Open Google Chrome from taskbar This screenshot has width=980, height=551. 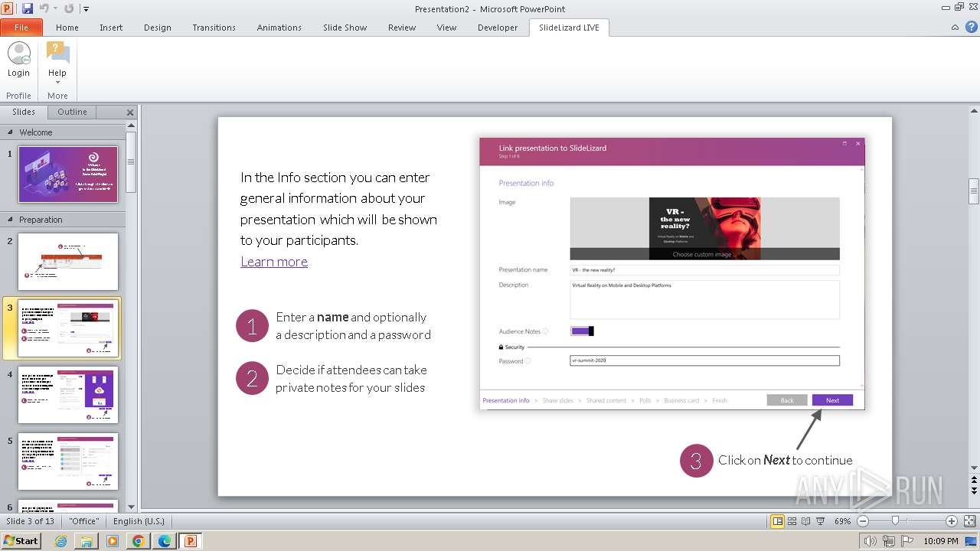click(139, 541)
